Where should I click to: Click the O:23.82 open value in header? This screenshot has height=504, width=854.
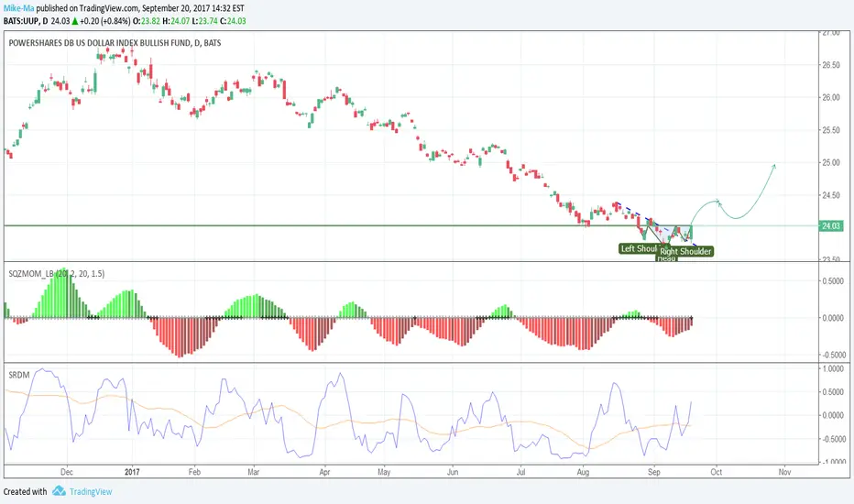pyautogui.click(x=147, y=21)
